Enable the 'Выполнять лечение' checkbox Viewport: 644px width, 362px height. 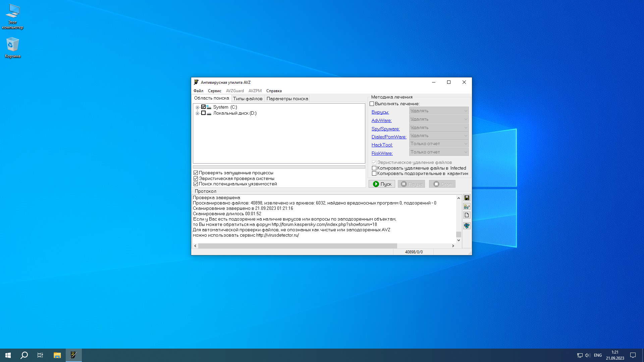click(x=372, y=104)
